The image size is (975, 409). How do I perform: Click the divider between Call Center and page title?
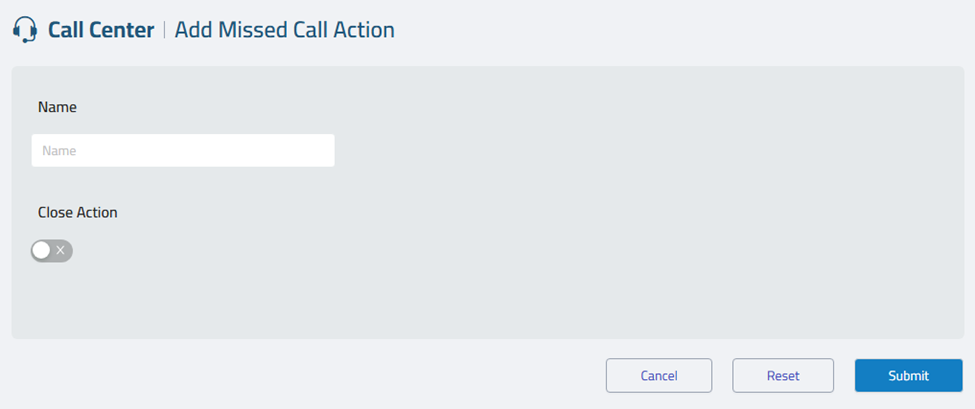pos(165,30)
